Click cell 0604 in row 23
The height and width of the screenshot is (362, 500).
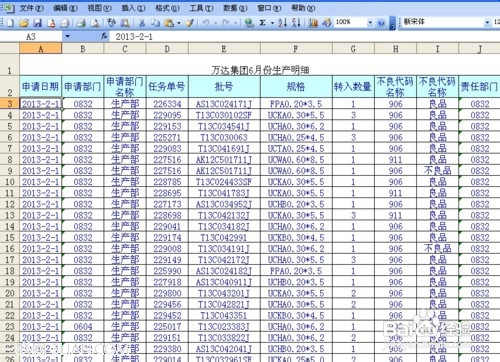coord(83,327)
